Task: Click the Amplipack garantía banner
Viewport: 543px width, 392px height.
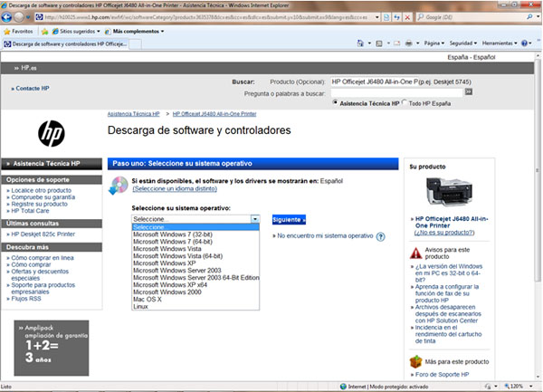Action: pyautogui.click(x=52, y=348)
